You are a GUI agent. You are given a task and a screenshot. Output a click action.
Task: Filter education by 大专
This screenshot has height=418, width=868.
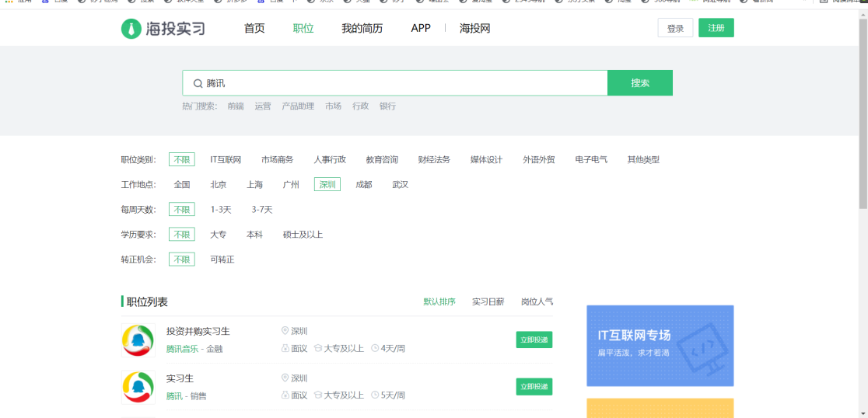[218, 235]
